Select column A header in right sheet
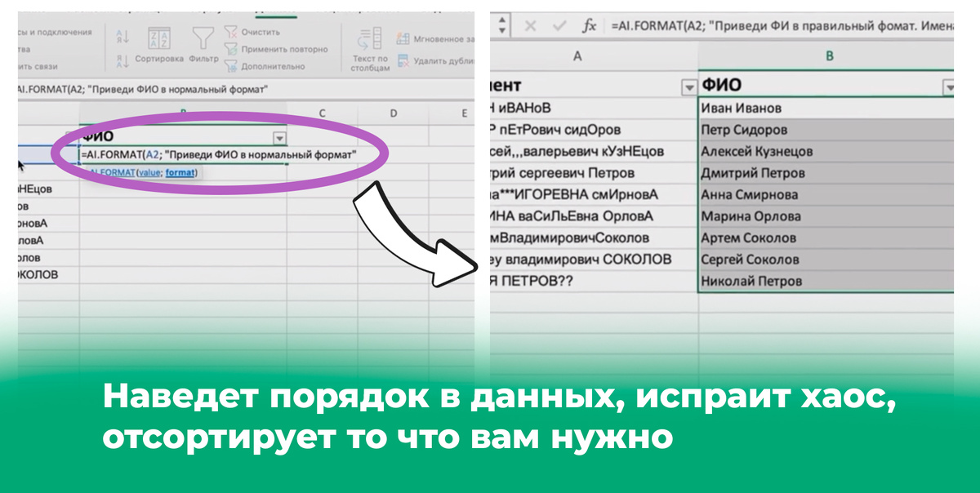 [577, 56]
